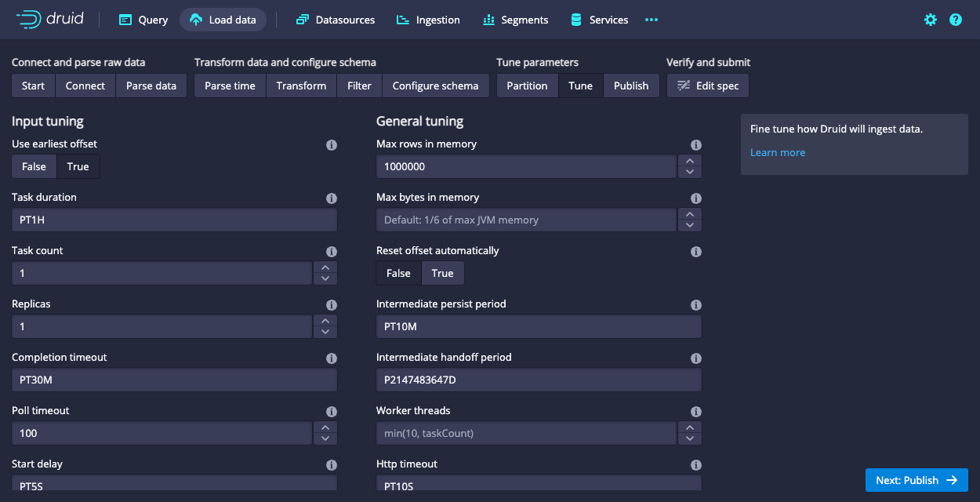Image resolution: width=980 pixels, height=502 pixels.
Task: Open the Segments view
Action: (515, 20)
